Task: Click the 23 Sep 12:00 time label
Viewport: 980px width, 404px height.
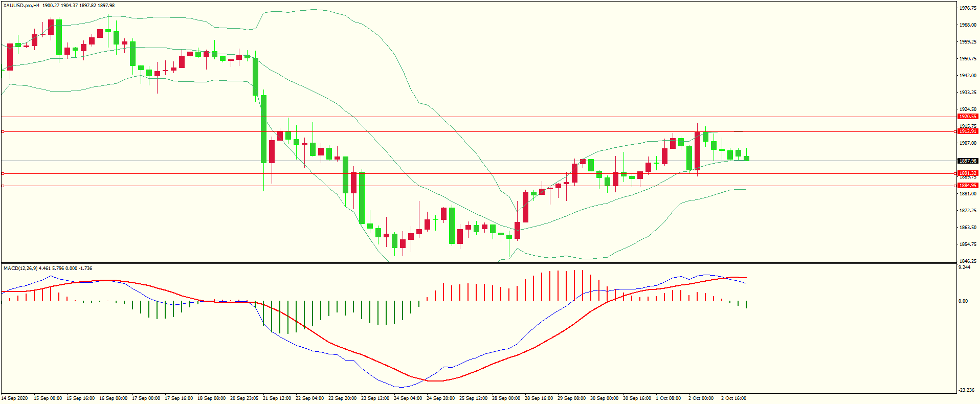Action: (375, 398)
